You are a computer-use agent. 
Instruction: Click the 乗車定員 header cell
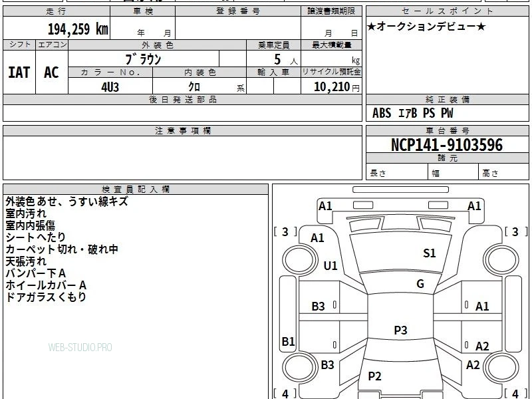(273, 45)
